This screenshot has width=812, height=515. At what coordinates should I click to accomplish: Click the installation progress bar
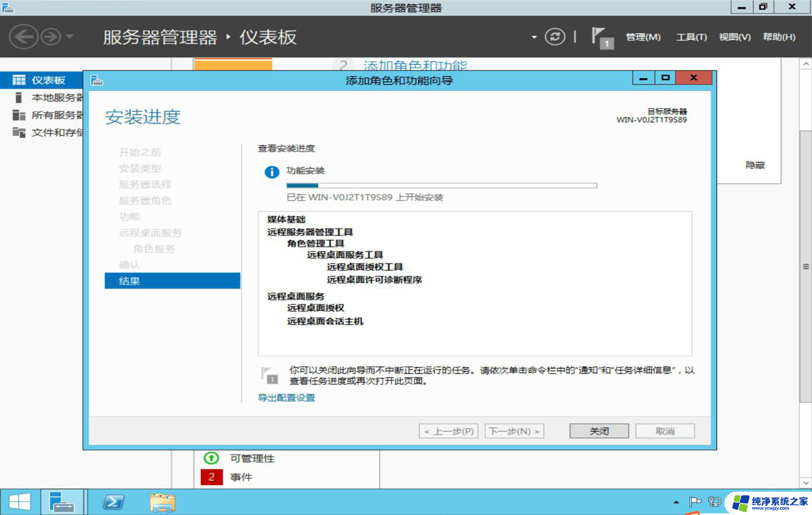tap(441, 185)
